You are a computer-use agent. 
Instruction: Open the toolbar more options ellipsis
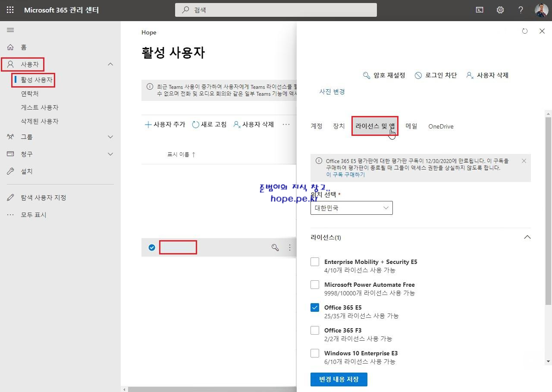(x=286, y=124)
